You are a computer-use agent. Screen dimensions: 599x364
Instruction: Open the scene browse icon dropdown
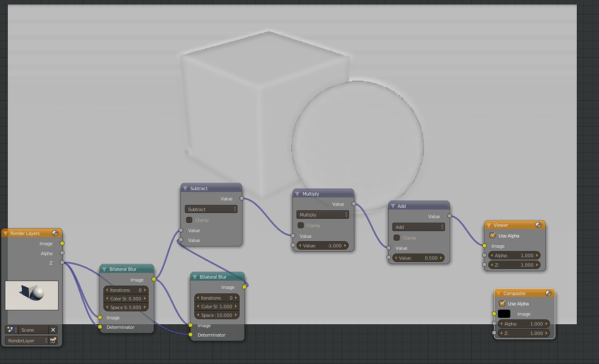(x=11, y=330)
